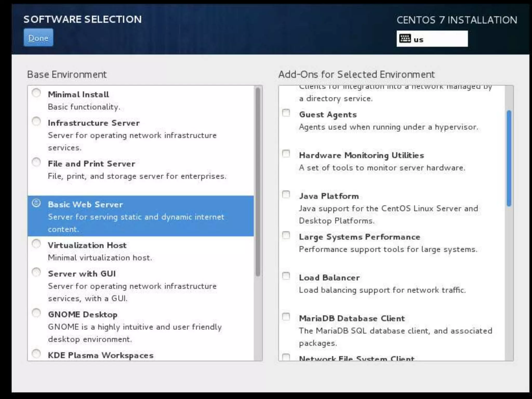Check MariaDB Database Client add-on

286,317
